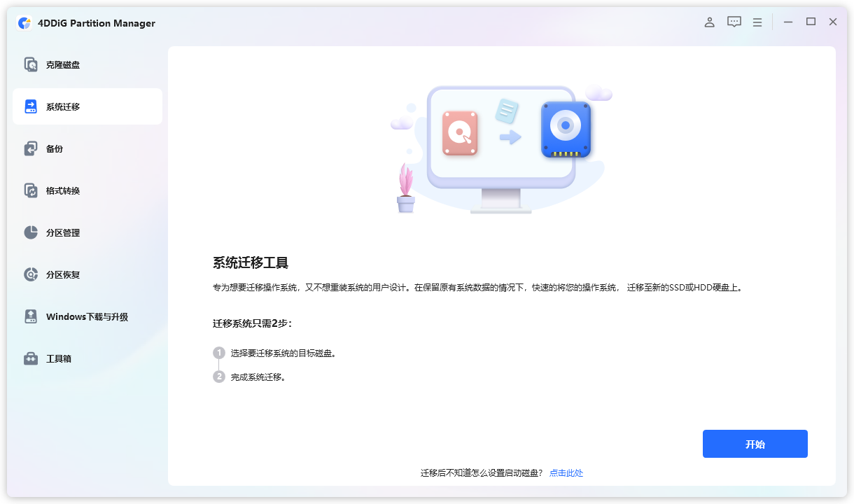Viewport: 854px width, 504px height.
Task: Minimize the application window
Action: pos(787,22)
